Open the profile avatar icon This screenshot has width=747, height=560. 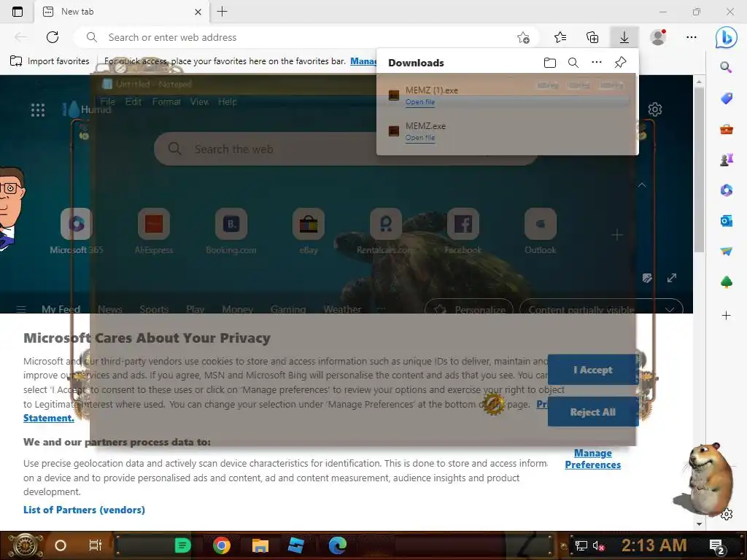658,37
